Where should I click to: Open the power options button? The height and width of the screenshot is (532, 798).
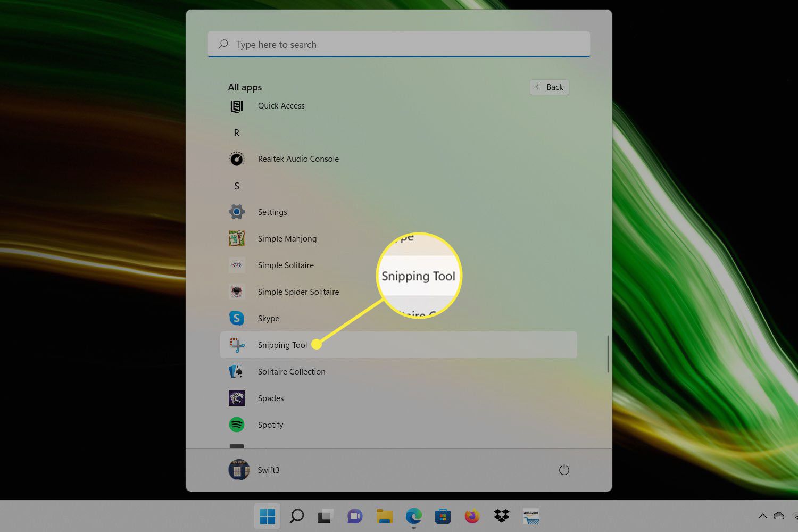(x=564, y=470)
